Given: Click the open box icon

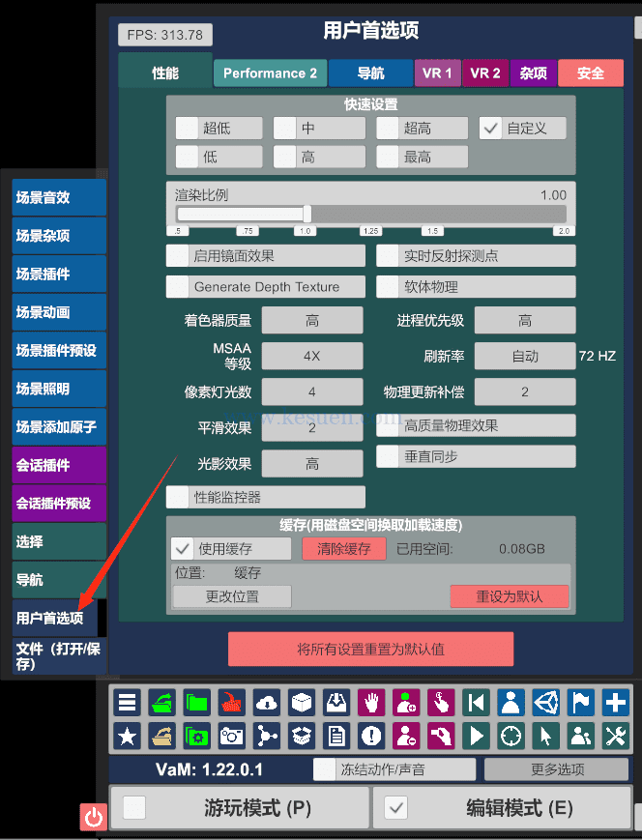Looking at the screenshot, I should (x=302, y=736).
